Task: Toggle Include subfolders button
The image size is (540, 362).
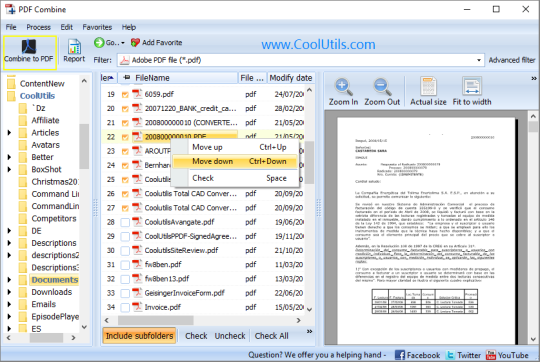Action: click(x=139, y=336)
